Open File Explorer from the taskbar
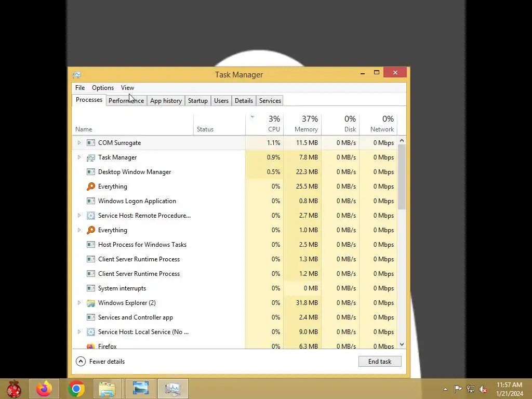Screen dimensions: 532x399 point(108,389)
